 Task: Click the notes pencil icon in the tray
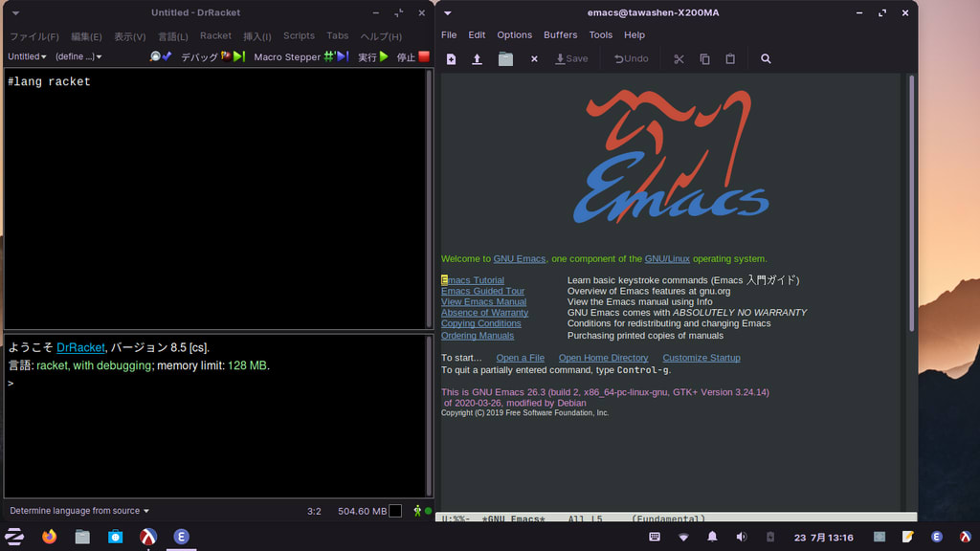tap(907, 537)
